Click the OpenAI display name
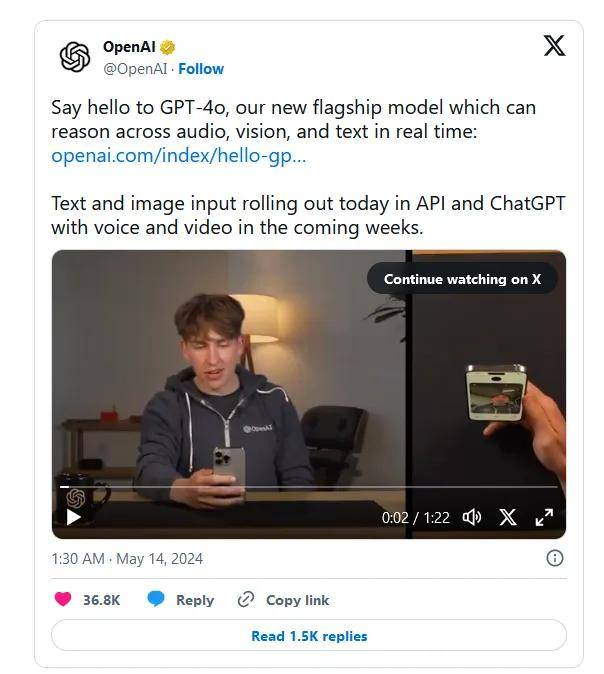 pos(129,47)
